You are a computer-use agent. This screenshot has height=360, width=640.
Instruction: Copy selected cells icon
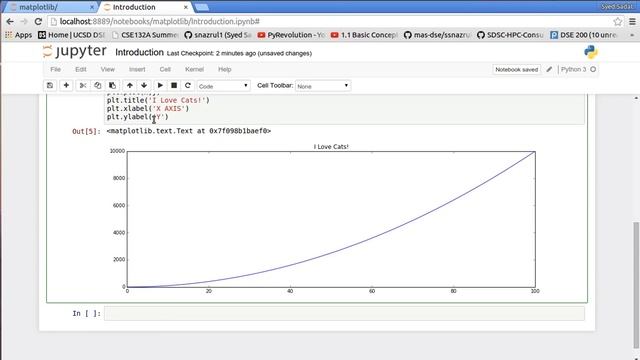point(98,85)
